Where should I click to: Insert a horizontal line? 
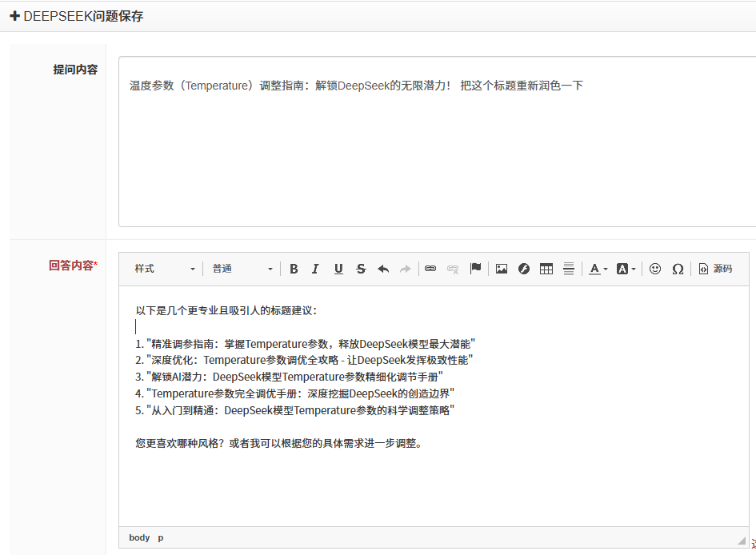(569, 269)
